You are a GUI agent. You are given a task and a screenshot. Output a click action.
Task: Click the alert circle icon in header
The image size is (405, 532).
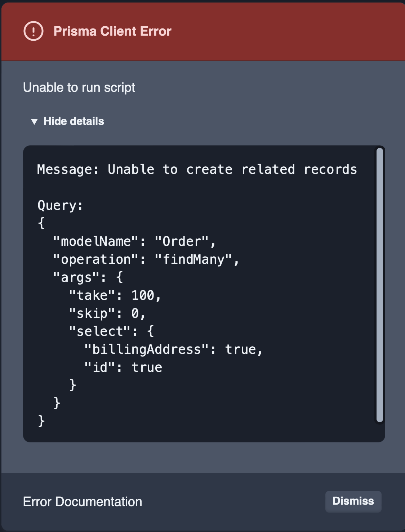pos(33,31)
